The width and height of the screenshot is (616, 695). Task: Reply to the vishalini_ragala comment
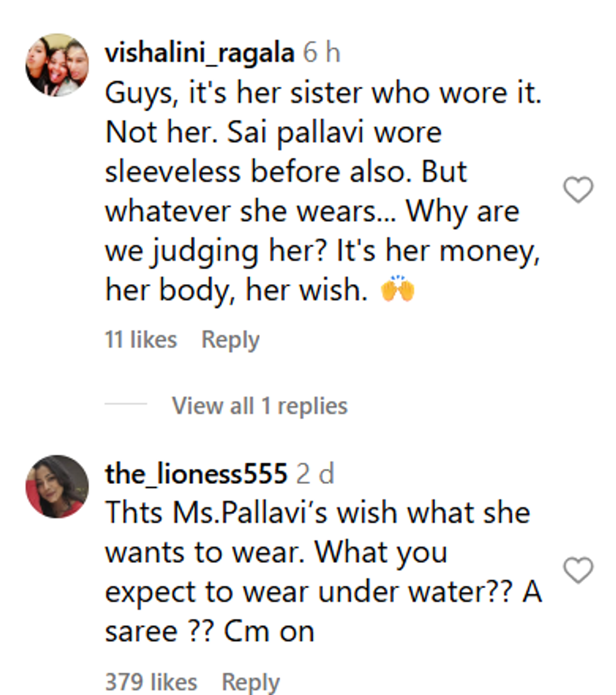point(230,340)
